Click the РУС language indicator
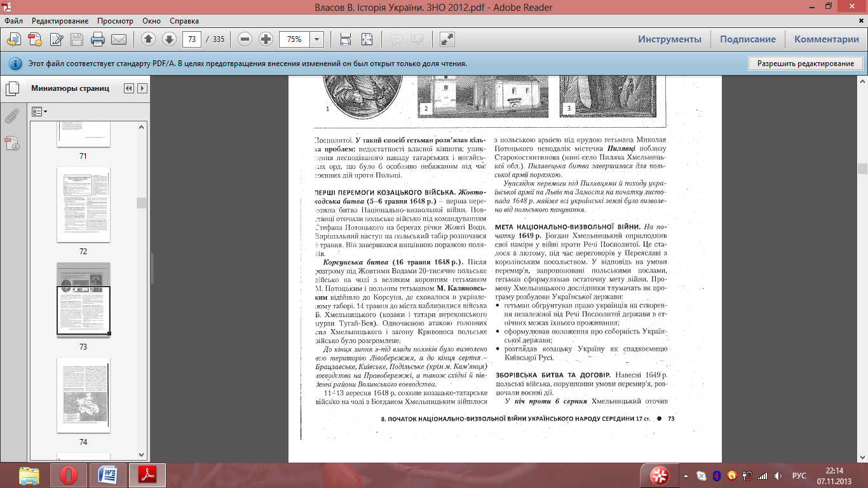The height and width of the screenshot is (488, 868). 799,475
